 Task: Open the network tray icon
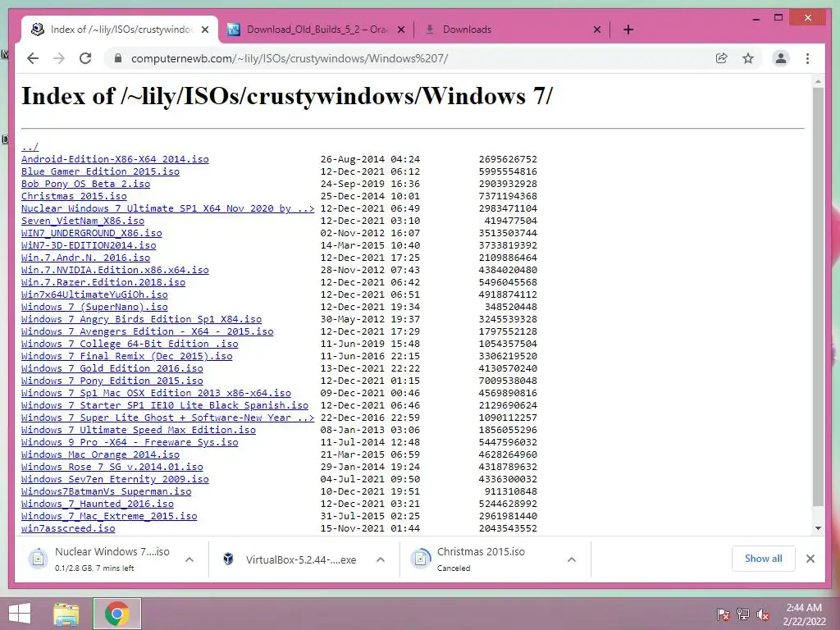coord(743,614)
